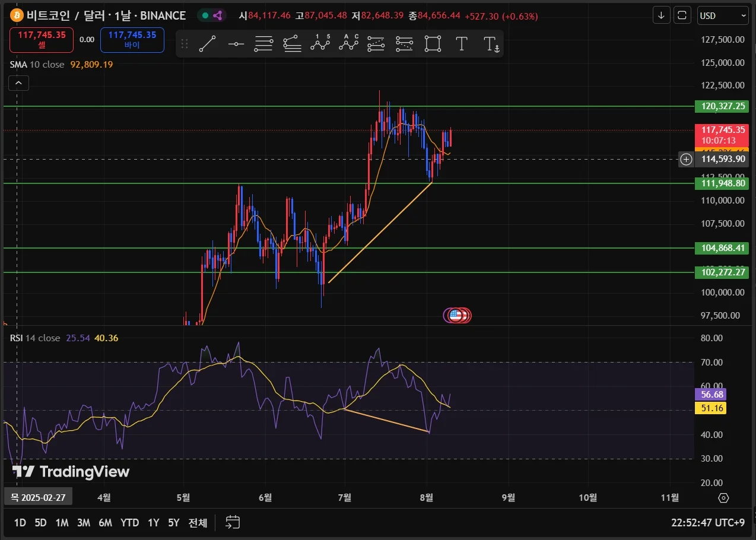
Task: Collapse the indicator legend with chevron
Action: (x=18, y=84)
